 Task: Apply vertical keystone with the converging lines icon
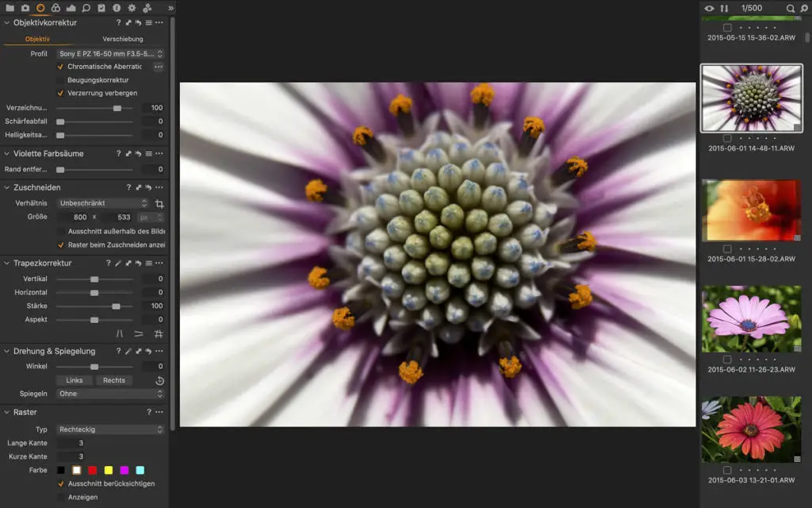pos(120,334)
